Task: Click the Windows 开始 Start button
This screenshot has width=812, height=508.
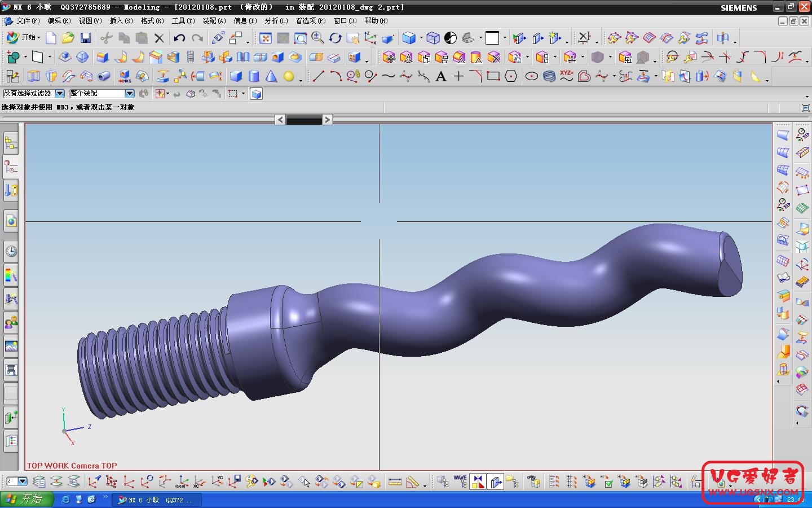Action: [27, 500]
